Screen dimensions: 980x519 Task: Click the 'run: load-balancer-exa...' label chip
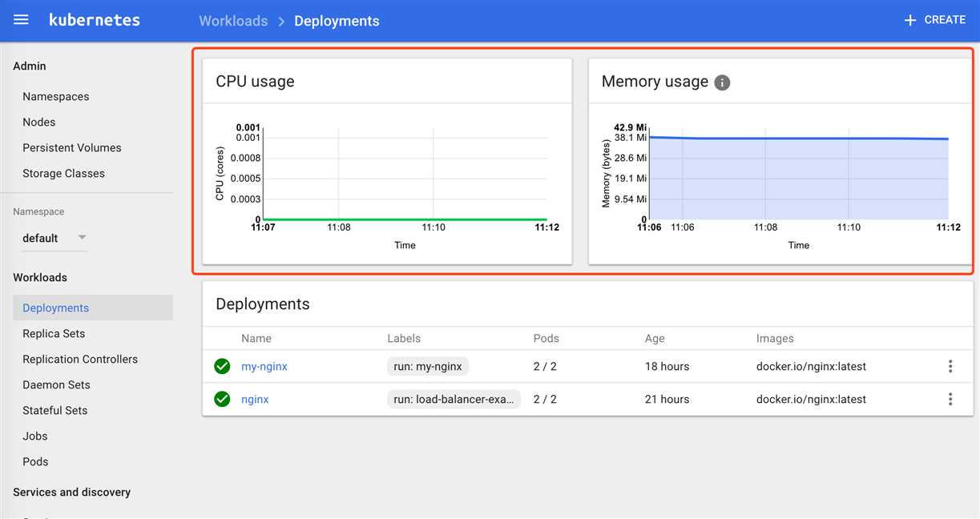click(454, 399)
